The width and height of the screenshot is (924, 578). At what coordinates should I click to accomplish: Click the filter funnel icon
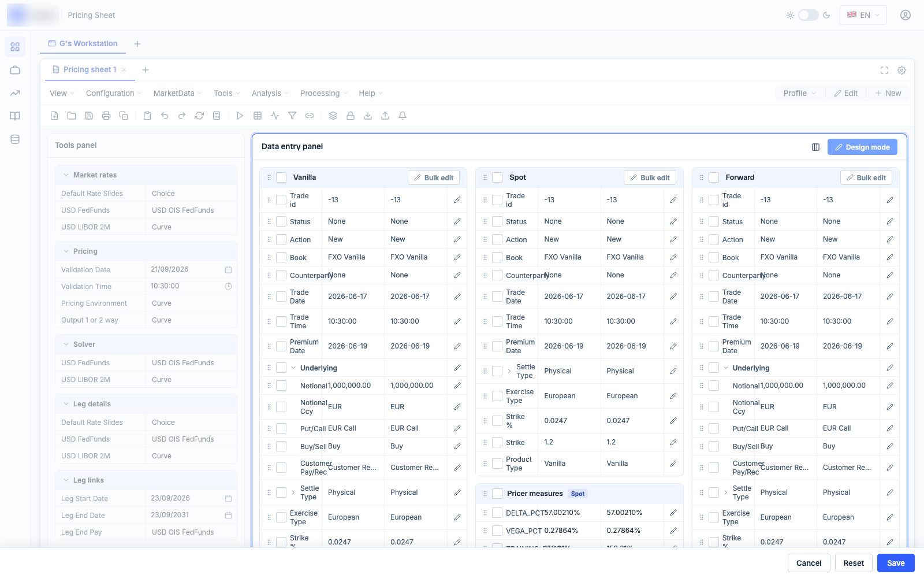click(x=292, y=116)
